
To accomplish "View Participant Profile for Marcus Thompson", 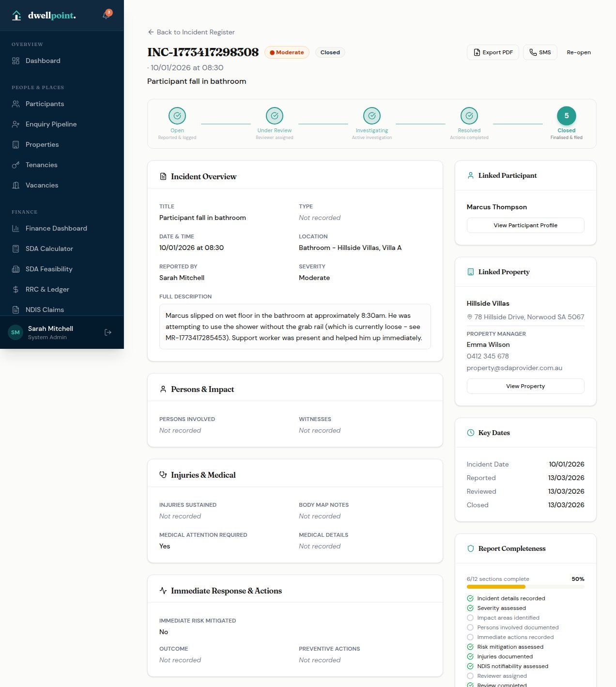I will point(525,225).
